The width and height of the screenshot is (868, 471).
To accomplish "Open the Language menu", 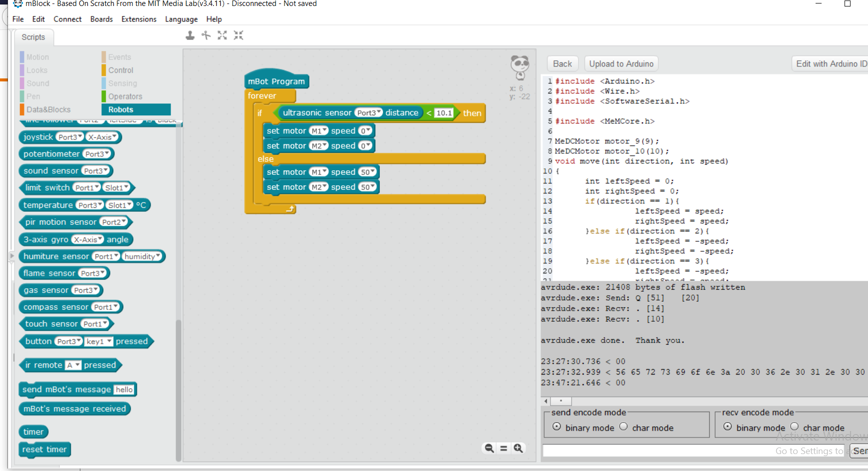I will coord(181,19).
